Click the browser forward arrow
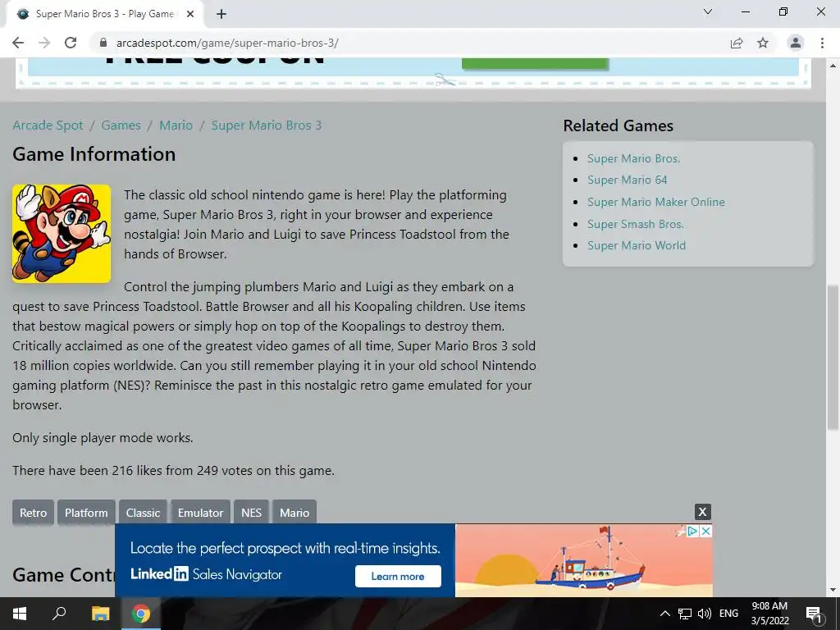 coord(44,43)
